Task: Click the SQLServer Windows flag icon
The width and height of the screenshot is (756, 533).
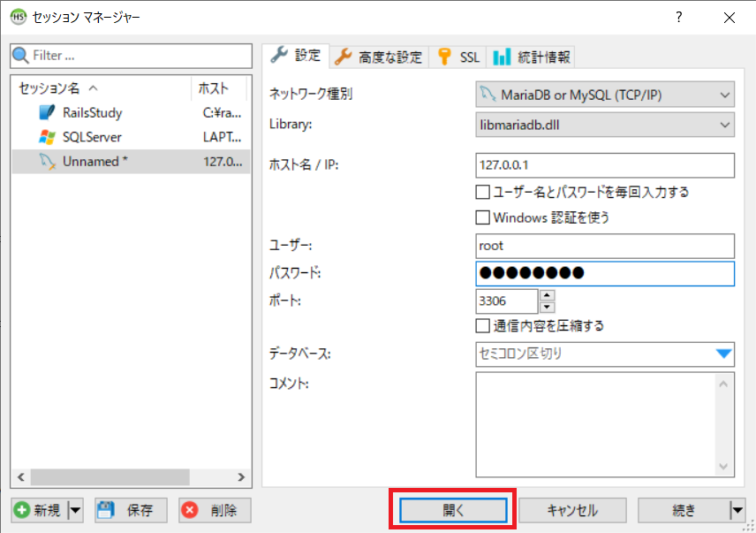Action: (x=47, y=137)
